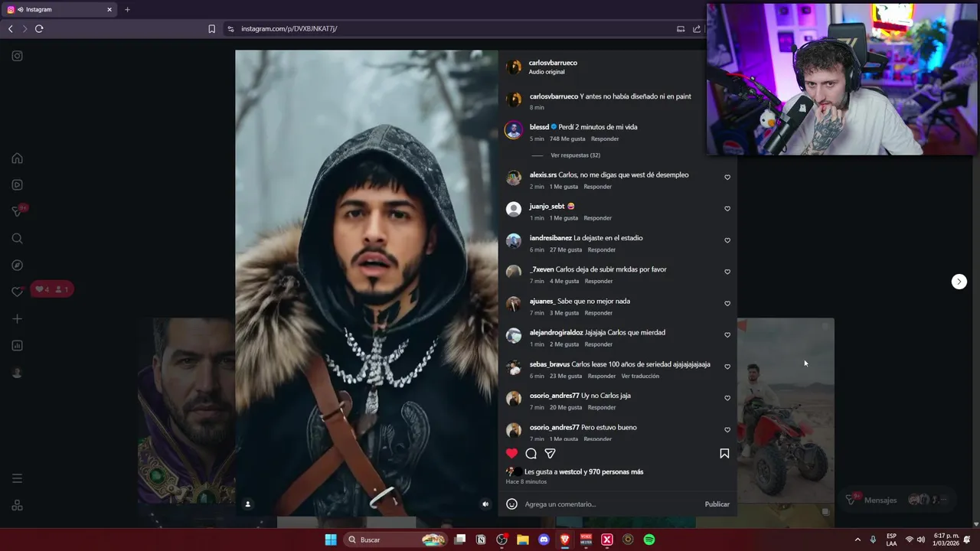Reload the page with browser refresh

point(39,28)
